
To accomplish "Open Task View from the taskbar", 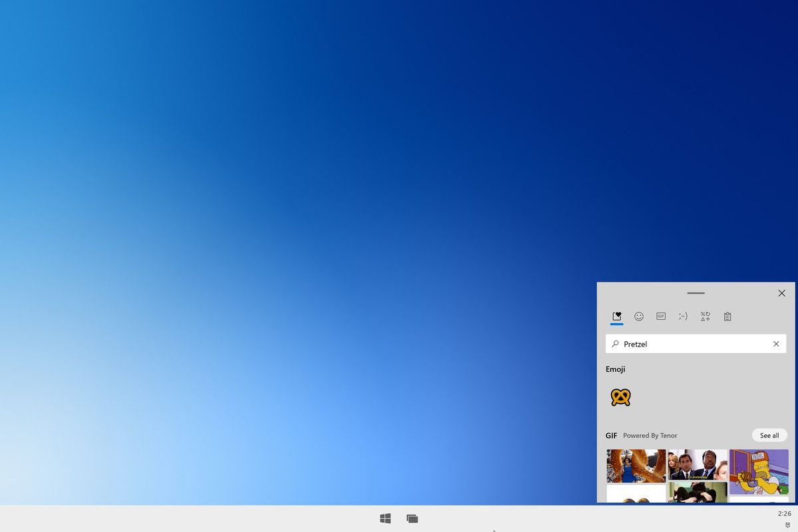I will 412,518.
